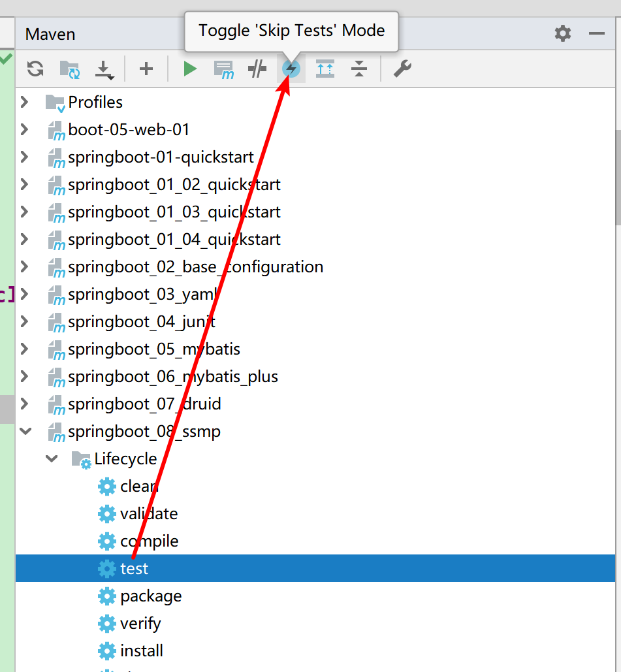Run the selected Maven build
The width and height of the screenshot is (621, 672).
(x=190, y=69)
